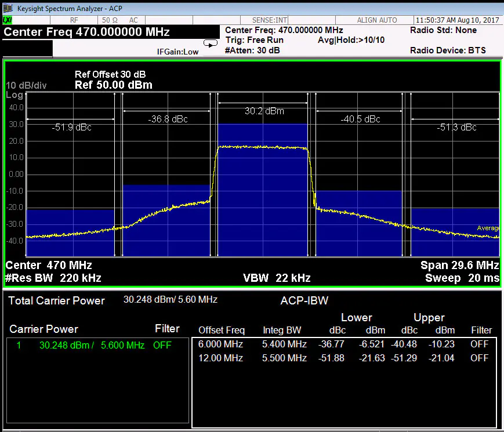Screen dimensions: 504x432
Task: Click the #Atten: 30 dB setting
Action: click(x=252, y=50)
